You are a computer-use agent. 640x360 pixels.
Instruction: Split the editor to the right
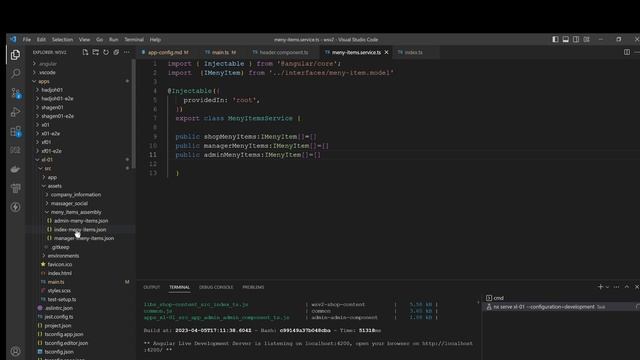click(x=627, y=52)
